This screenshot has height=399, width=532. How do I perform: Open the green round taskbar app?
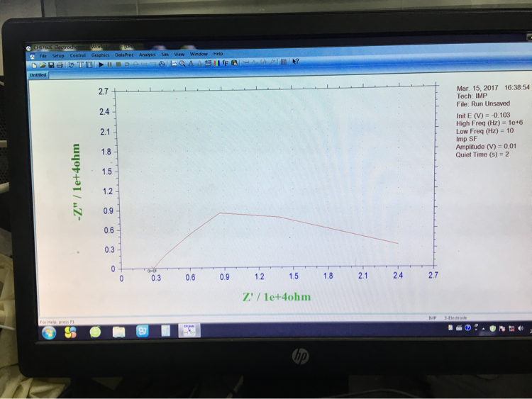pos(95,332)
